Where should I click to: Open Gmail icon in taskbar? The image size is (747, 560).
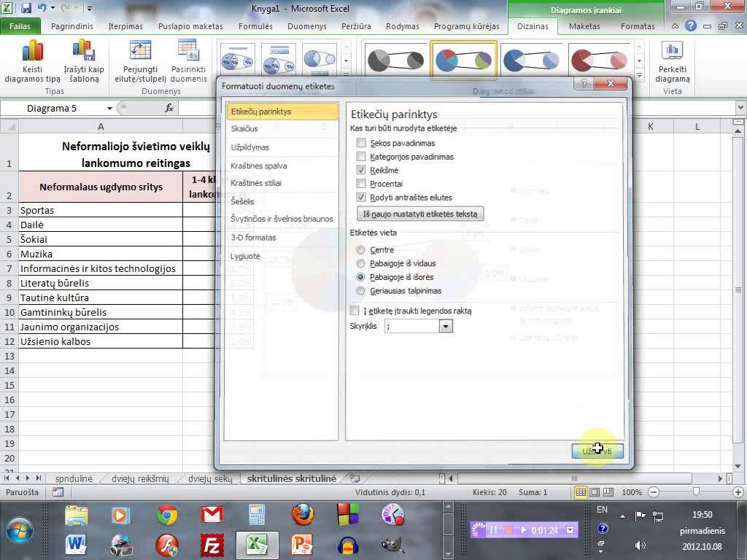[212, 515]
